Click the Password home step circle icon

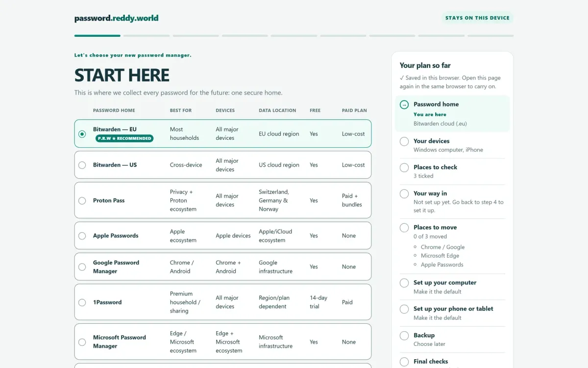pos(404,105)
